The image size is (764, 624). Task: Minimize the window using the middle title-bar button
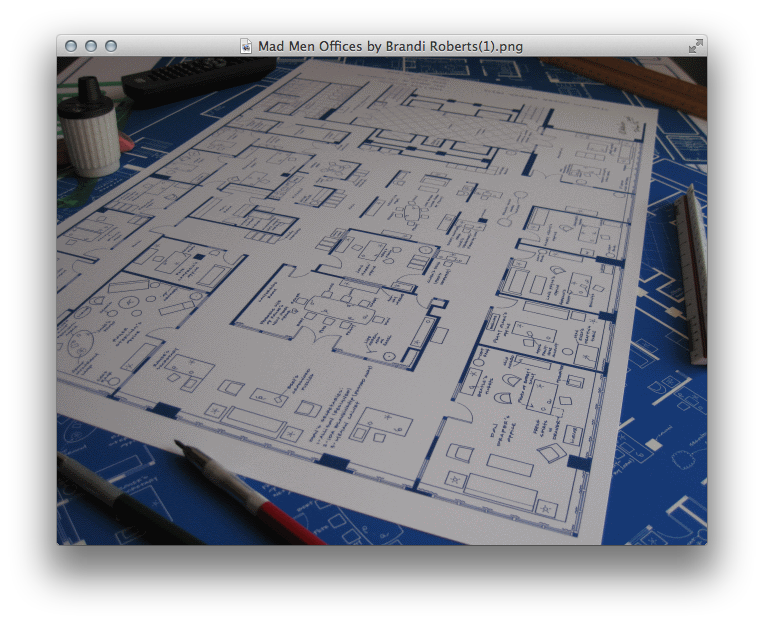coord(91,46)
